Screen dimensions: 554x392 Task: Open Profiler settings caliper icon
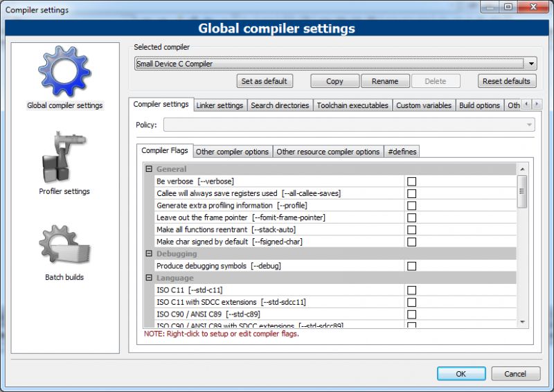click(x=64, y=157)
